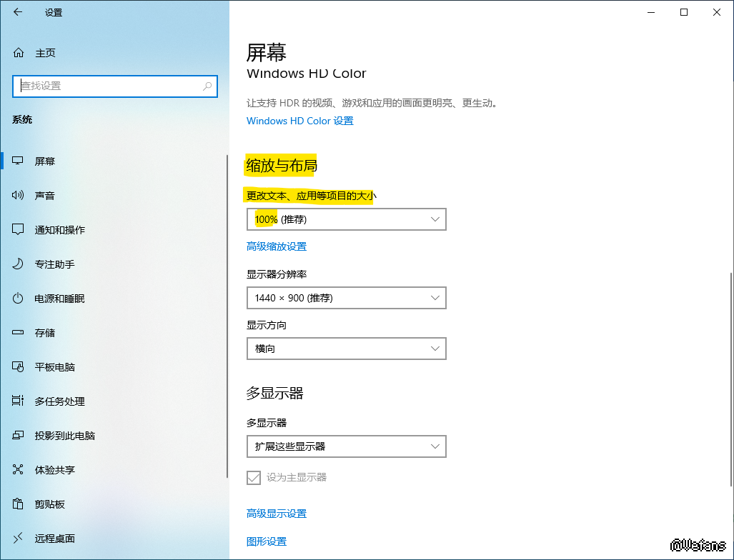
Task: Open the 扩展这些显示器 multi-display dropdown
Action: (347, 446)
